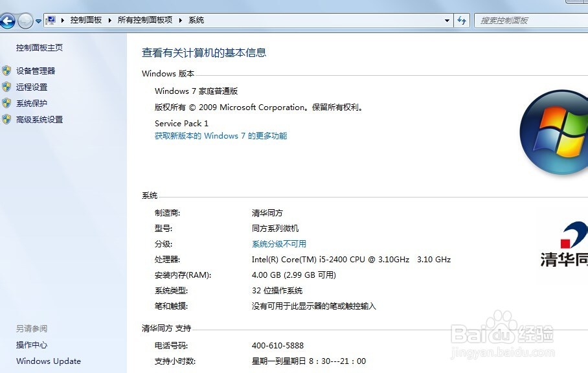The image size is (588, 373).
Task: 点击面包屑中的控制面板
Action: tap(86, 20)
